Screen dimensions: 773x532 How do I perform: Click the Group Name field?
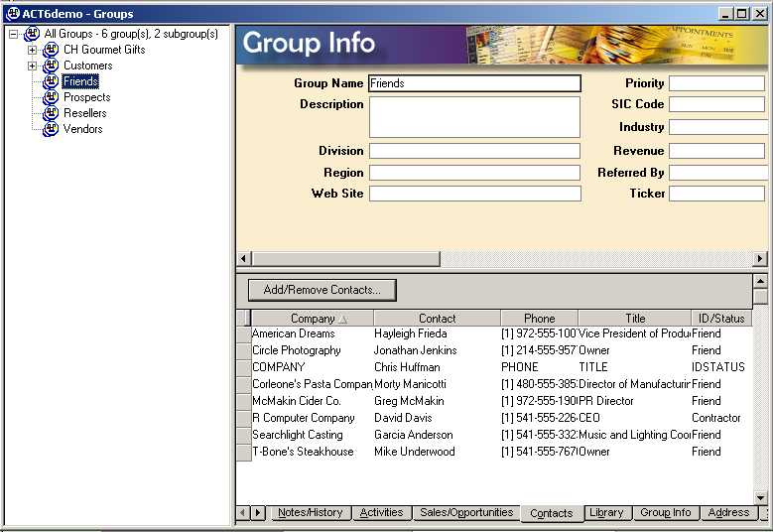click(x=474, y=83)
